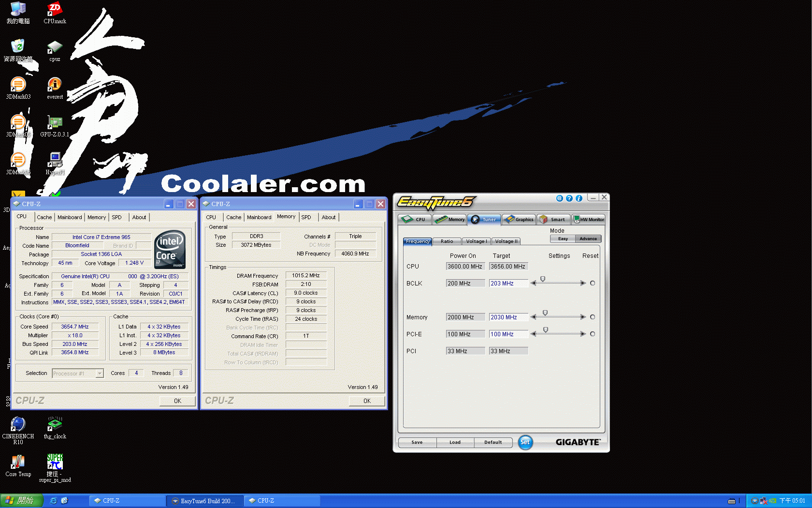Increase BCLK with the right arrow
This screenshot has width=812, height=508.
pyautogui.click(x=583, y=283)
